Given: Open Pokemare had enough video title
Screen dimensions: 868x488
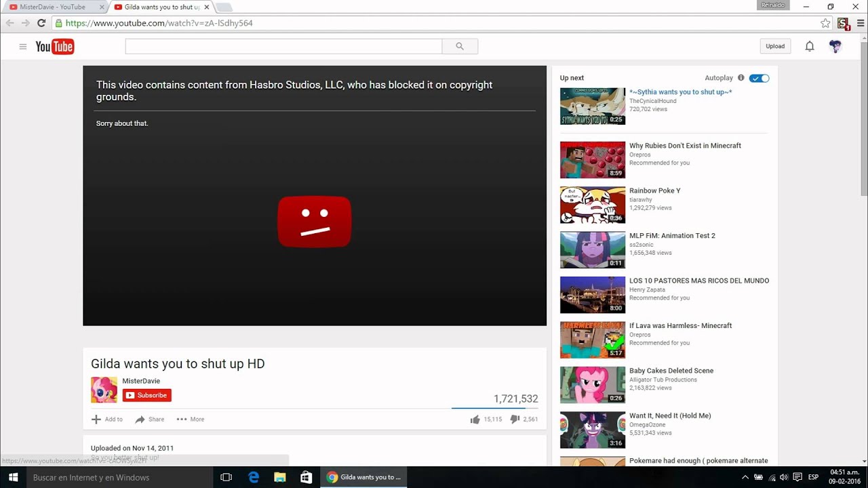Looking at the screenshot, I should coord(698,461).
